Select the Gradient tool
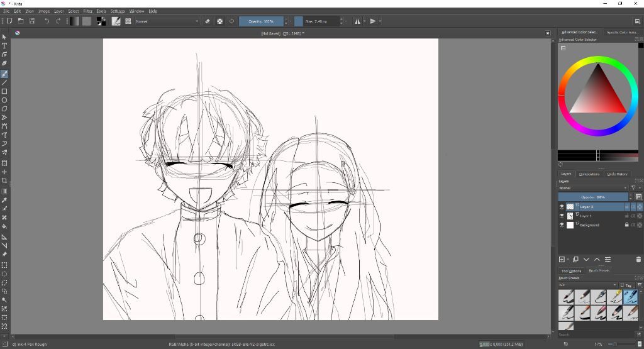This screenshot has height=349, width=644. coord(4,191)
